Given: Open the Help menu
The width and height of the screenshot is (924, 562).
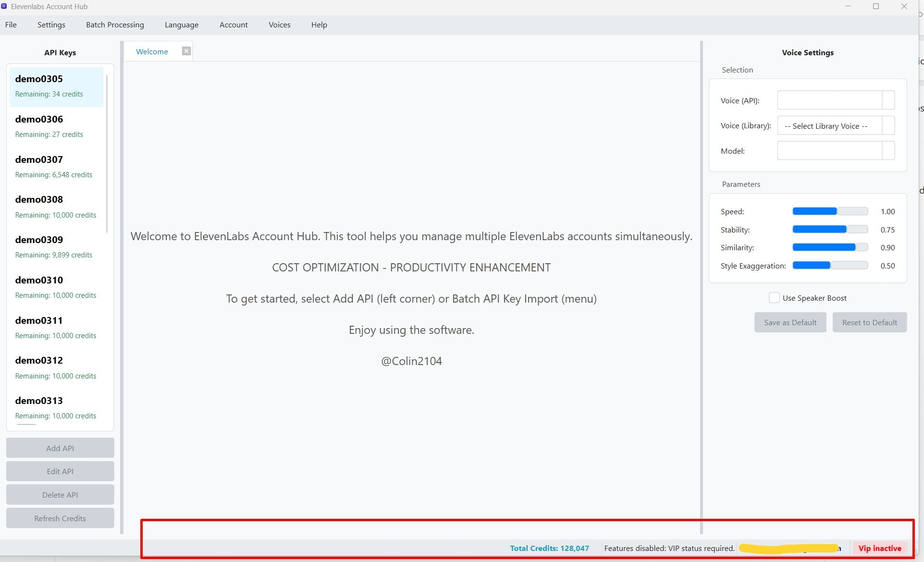Looking at the screenshot, I should [x=319, y=25].
